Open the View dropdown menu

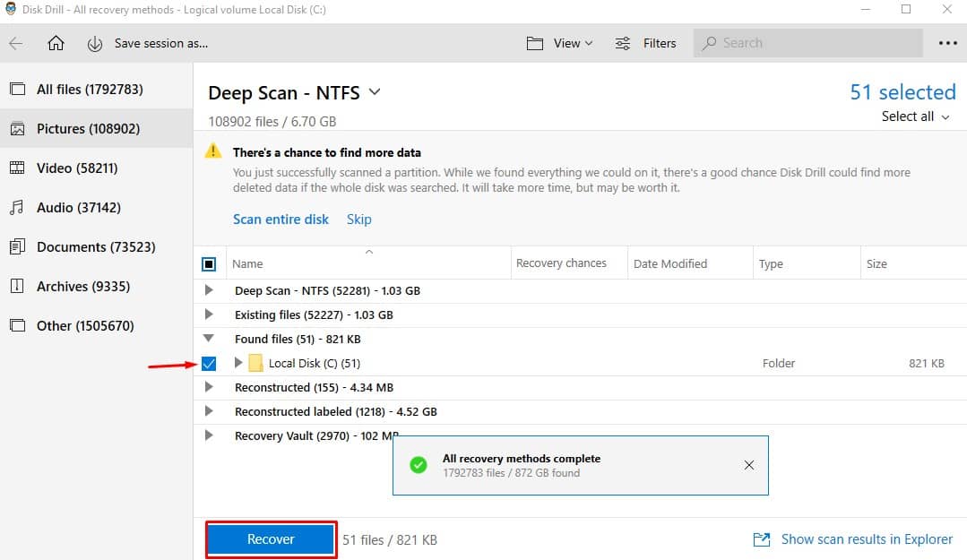(x=560, y=43)
